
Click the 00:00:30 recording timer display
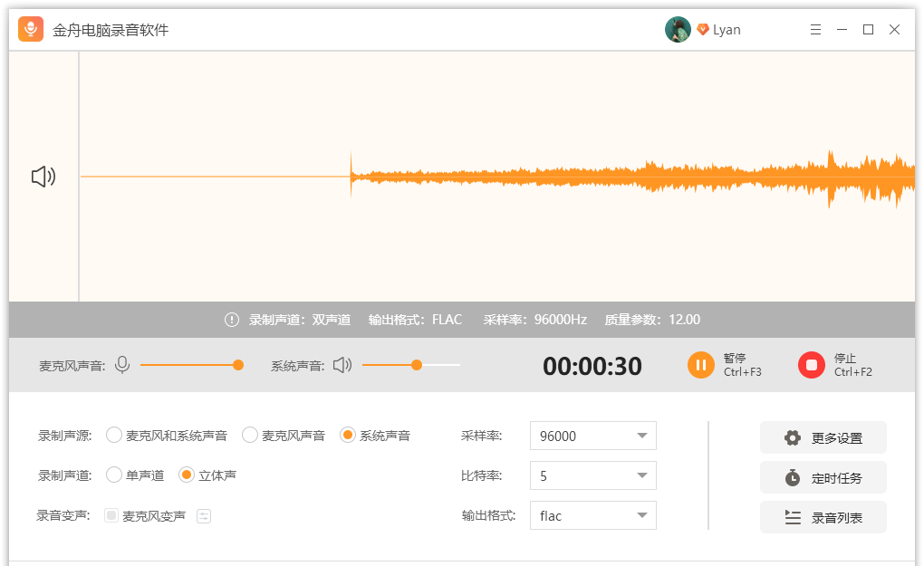point(592,366)
